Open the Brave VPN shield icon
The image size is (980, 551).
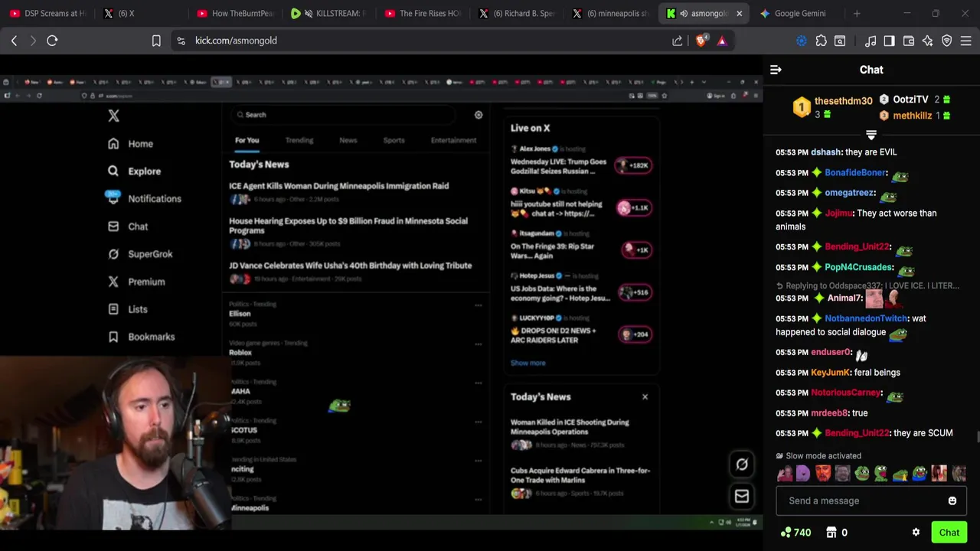click(947, 41)
